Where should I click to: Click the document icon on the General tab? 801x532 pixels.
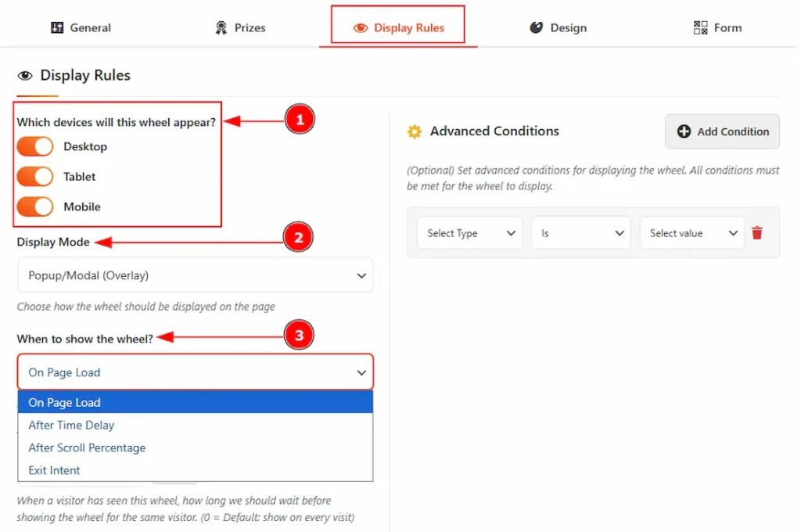[x=58, y=27]
